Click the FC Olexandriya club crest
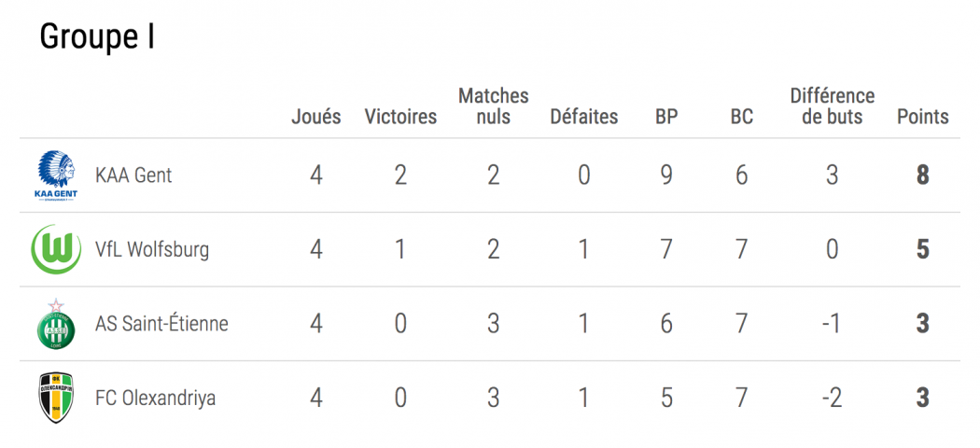 point(56,398)
